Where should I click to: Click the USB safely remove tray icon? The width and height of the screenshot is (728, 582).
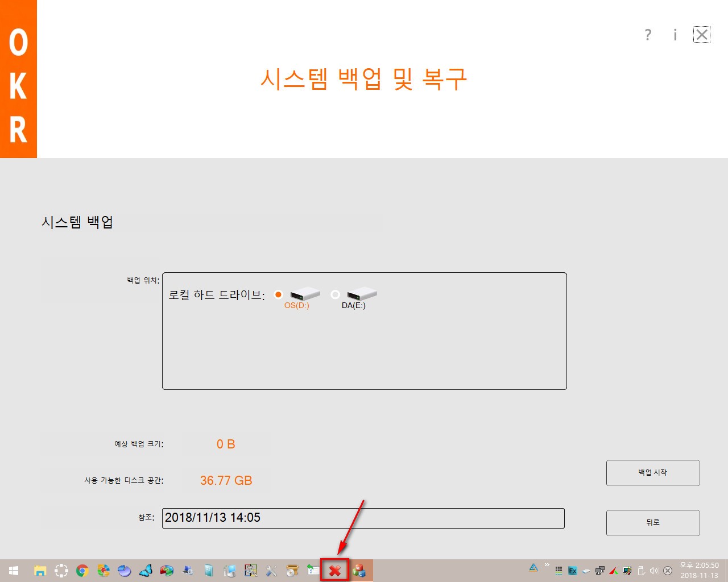(x=641, y=571)
